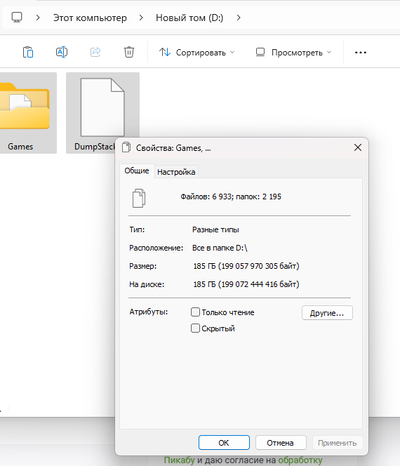The height and width of the screenshot is (466, 400).
Task: Expand the chevron after Новый том (D:)
Action: [238, 18]
